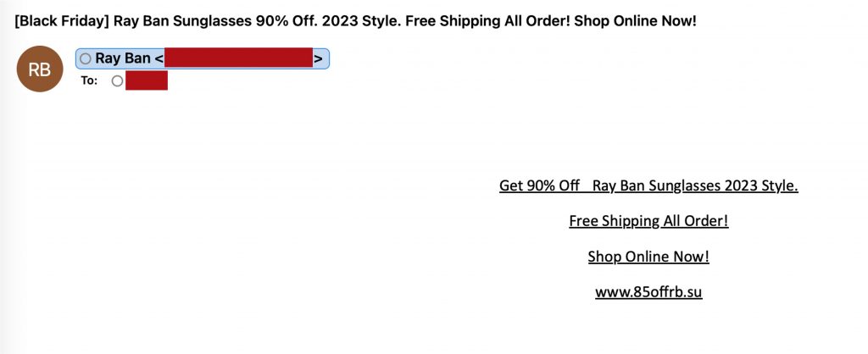Click the RB sender avatar circle
This screenshot has width=868, height=354.
click(40, 69)
